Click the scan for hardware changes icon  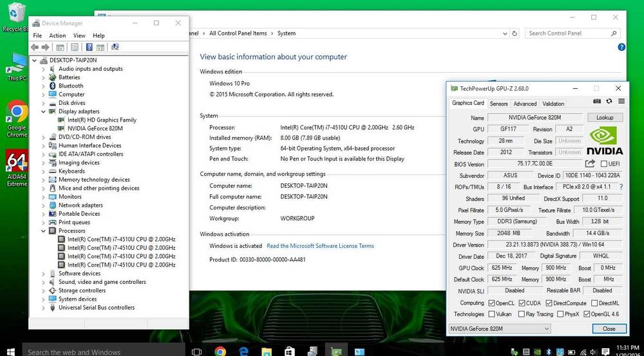[115, 47]
